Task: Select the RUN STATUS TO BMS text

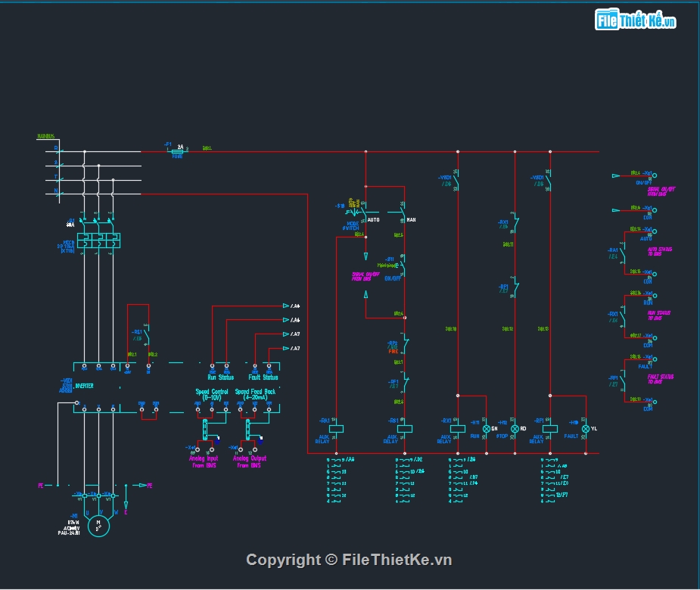Action: [659, 315]
